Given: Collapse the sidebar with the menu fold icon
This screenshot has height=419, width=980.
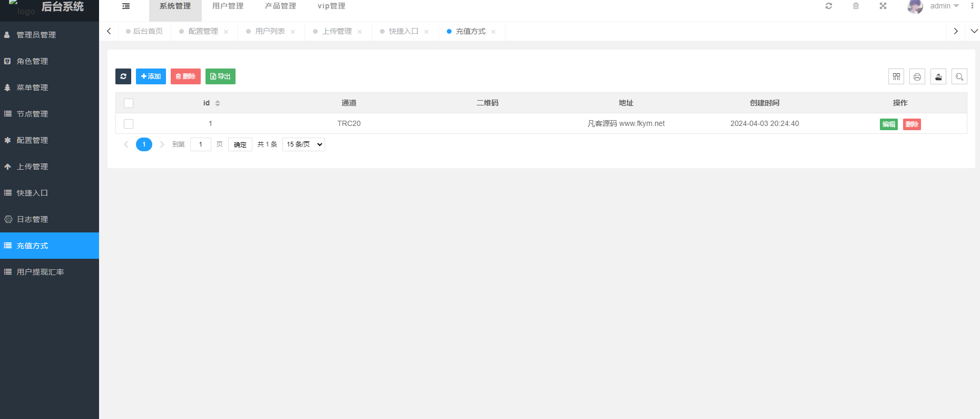Looking at the screenshot, I should point(126,6).
